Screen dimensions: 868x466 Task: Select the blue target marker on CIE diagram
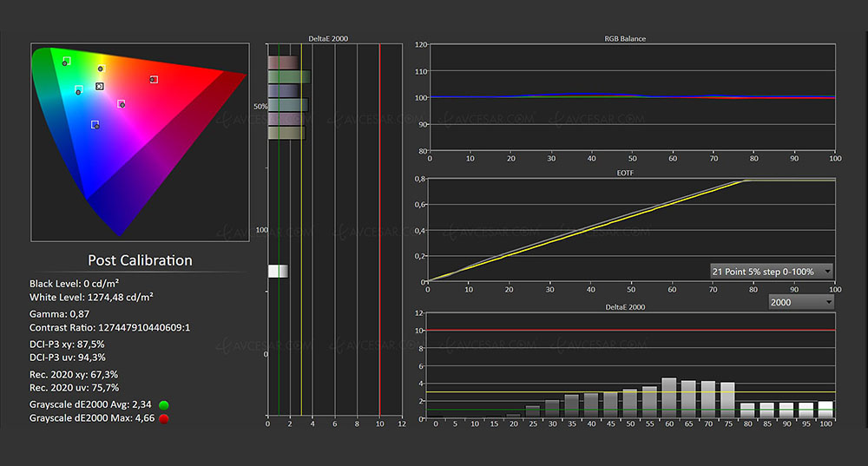click(x=95, y=125)
